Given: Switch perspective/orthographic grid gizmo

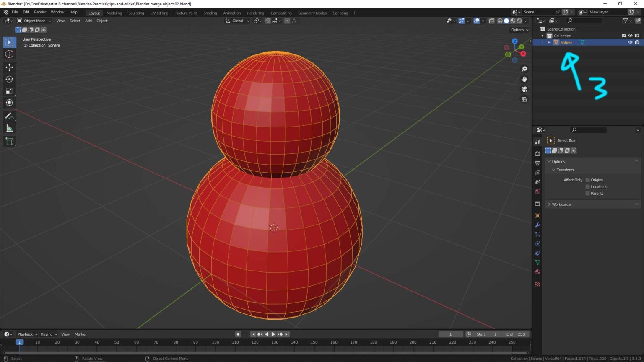Looking at the screenshot, I should click(524, 99).
